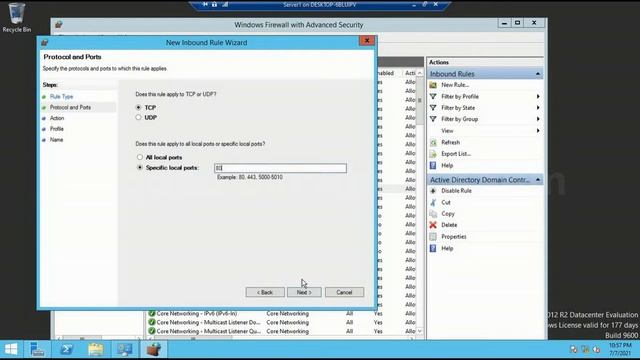The width and height of the screenshot is (640, 360).
Task: Click the Properties icon
Action: pyautogui.click(x=433, y=236)
